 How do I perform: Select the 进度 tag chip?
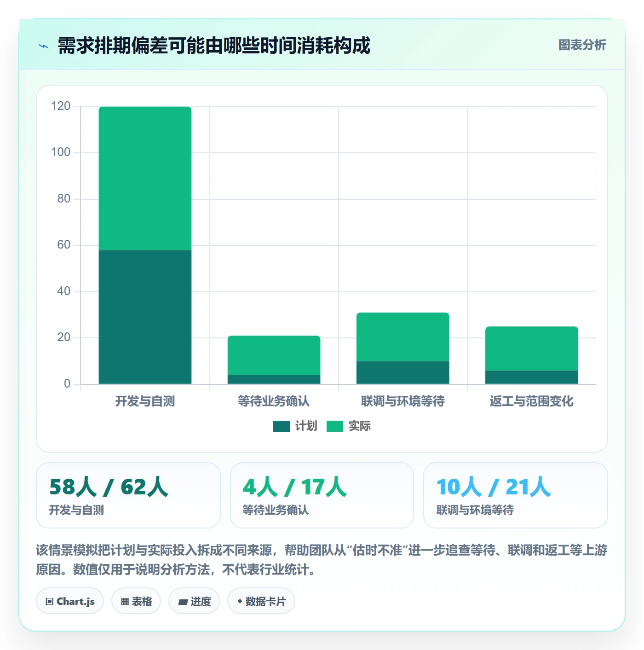[194, 601]
